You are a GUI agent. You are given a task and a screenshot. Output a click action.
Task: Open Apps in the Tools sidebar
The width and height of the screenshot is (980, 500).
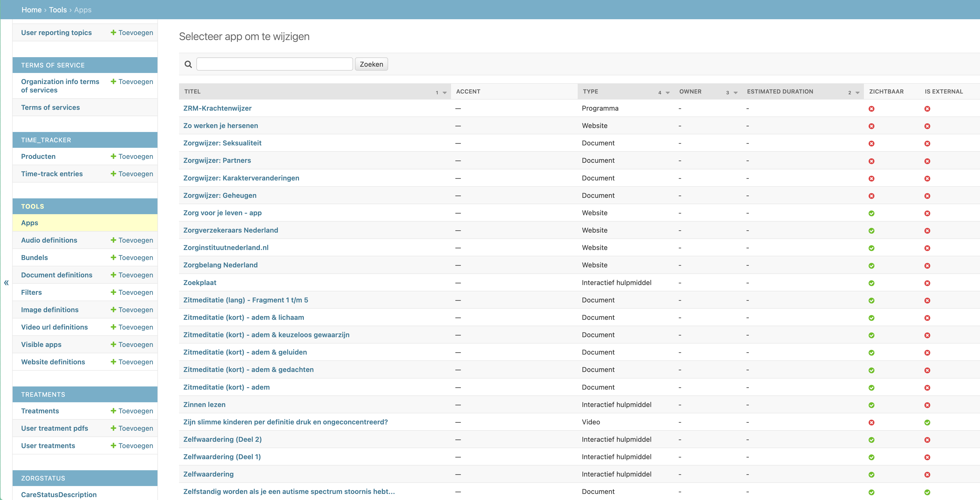(30, 223)
